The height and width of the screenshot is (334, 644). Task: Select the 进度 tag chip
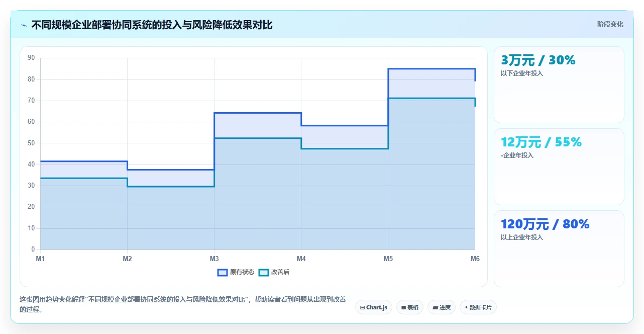[442, 307]
